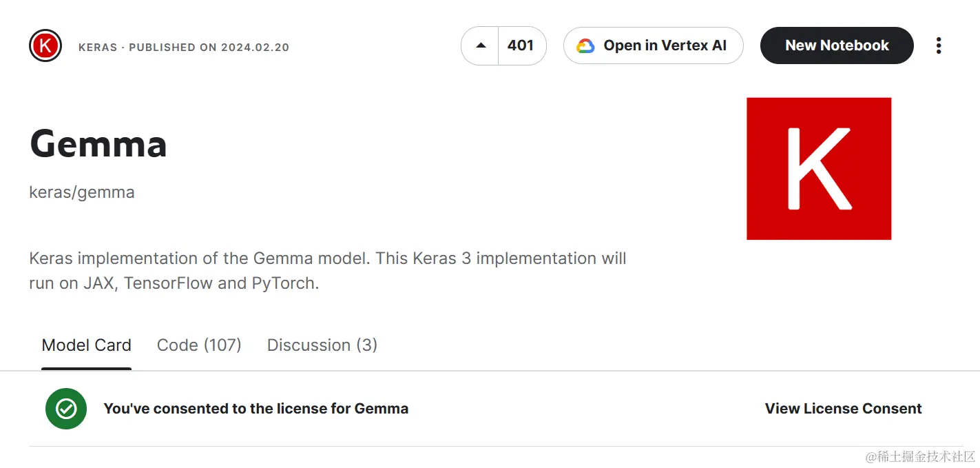Click the View License Consent link

[843, 409]
